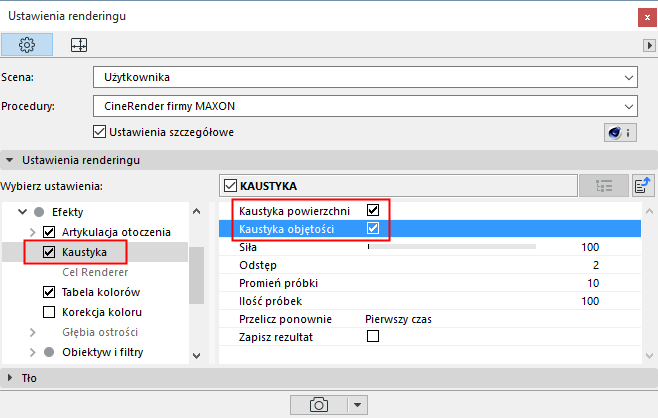This screenshot has height=418, width=658.
Task: Expand the Artykulacja otoczenia item
Action: pyautogui.click(x=33, y=232)
